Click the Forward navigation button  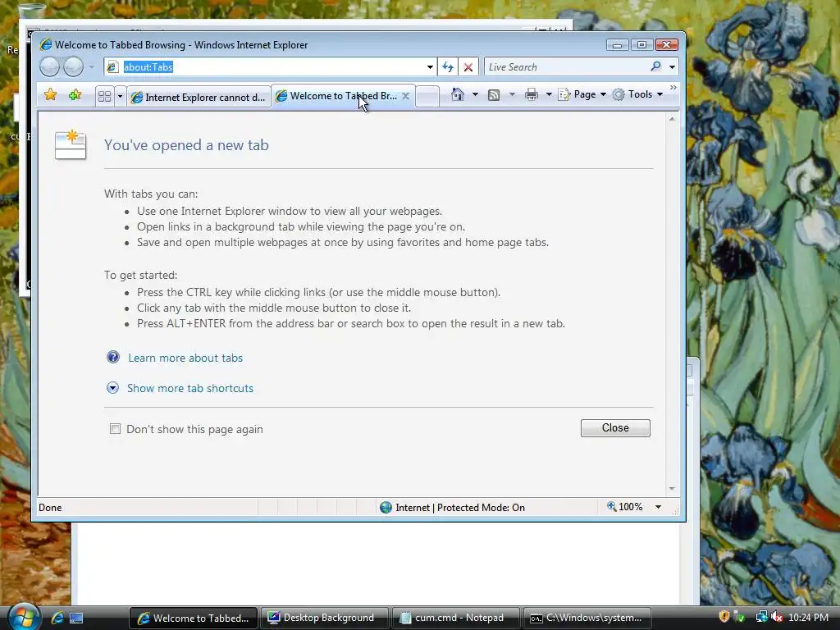[x=73, y=67]
